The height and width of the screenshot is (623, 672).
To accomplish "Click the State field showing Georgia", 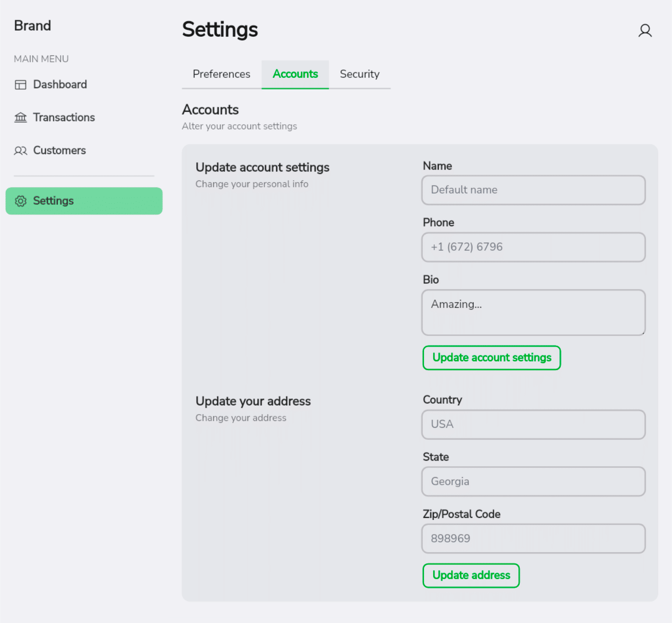I will (533, 481).
